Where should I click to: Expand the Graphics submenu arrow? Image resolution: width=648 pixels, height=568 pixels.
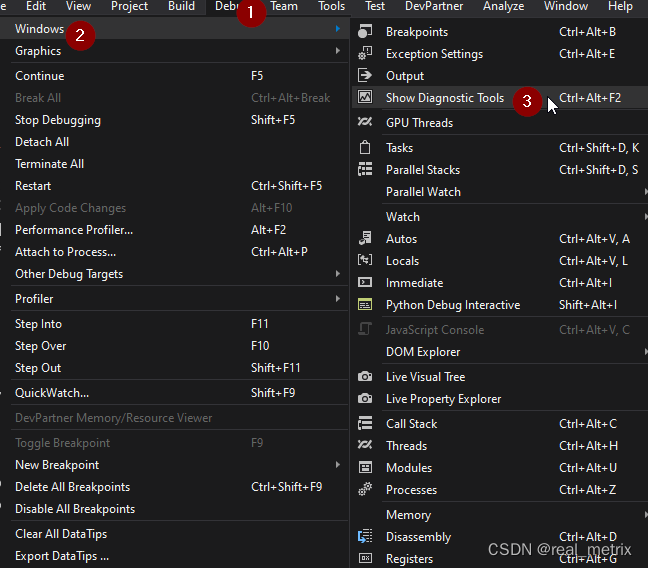tap(338, 50)
